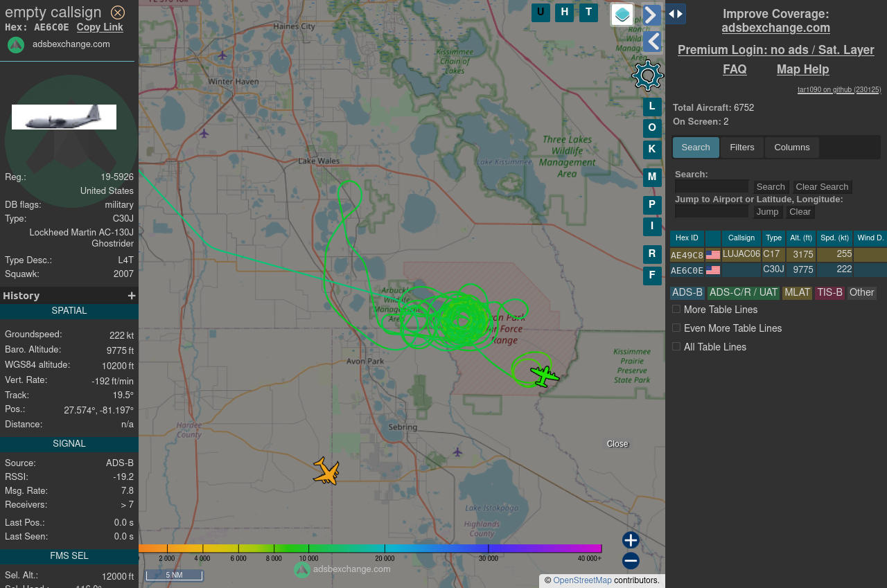
Task: Toggle the O map button
Action: point(652,128)
